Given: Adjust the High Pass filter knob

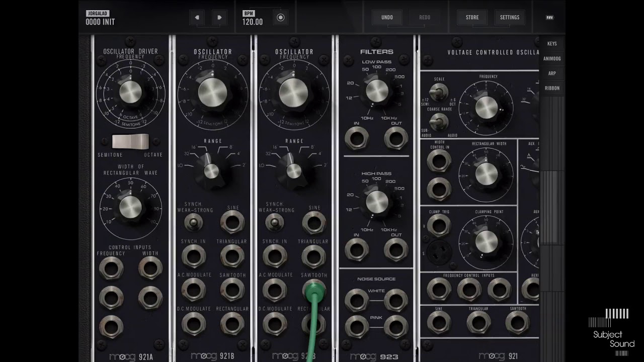Looking at the screenshot, I should (377, 202).
